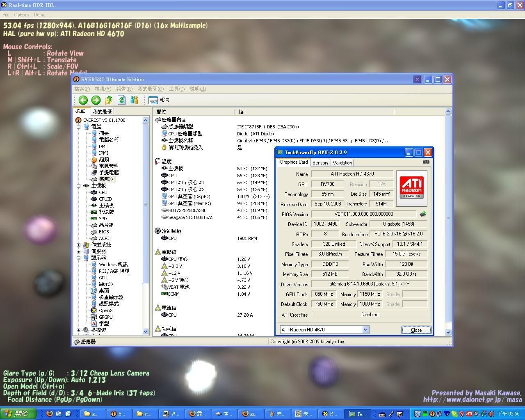The width and height of the screenshot is (525, 420).
Task: Open File menu in Real-time HDR IBL
Action: click(x=6, y=15)
